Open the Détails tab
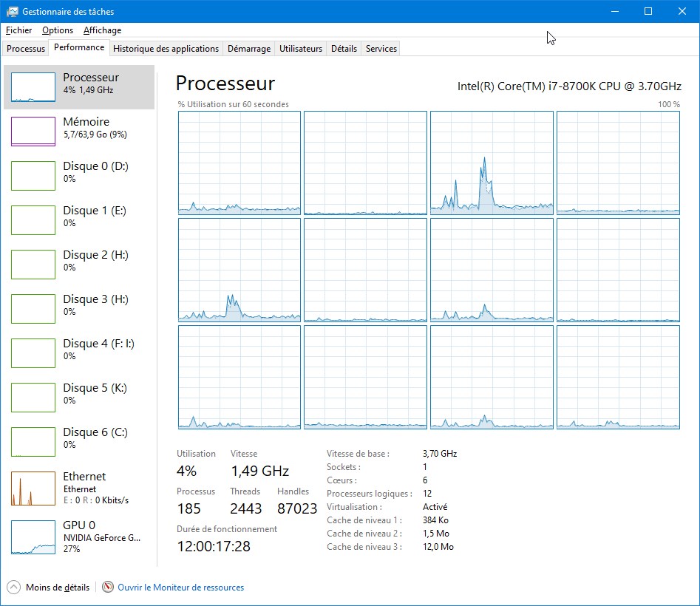Viewport: 700px width, 606px height. [x=344, y=49]
